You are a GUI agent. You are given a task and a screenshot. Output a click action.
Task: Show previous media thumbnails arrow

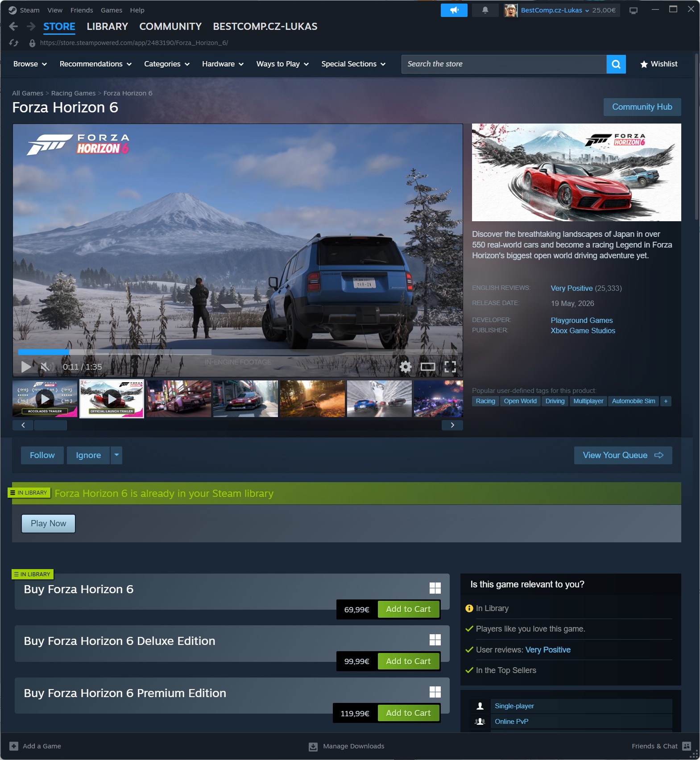coord(23,425)
